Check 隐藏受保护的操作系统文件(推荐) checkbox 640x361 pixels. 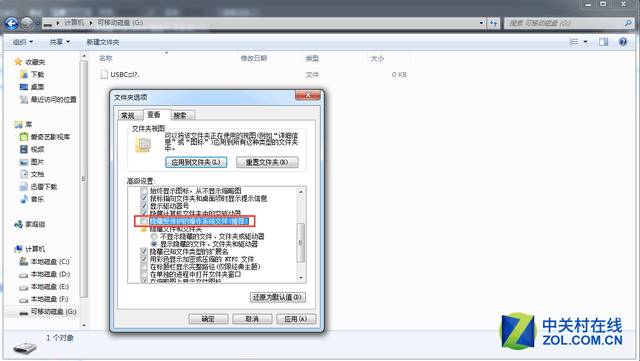[144, 221]
